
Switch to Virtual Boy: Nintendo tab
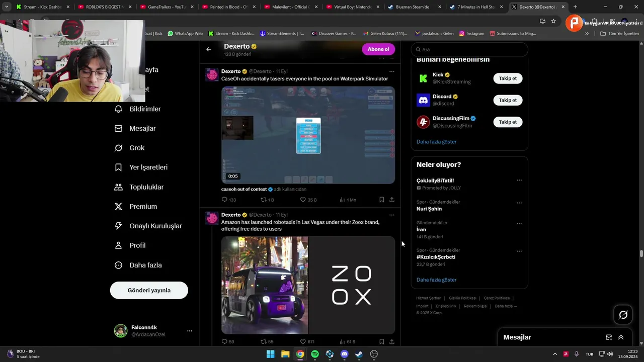[352, 7]
